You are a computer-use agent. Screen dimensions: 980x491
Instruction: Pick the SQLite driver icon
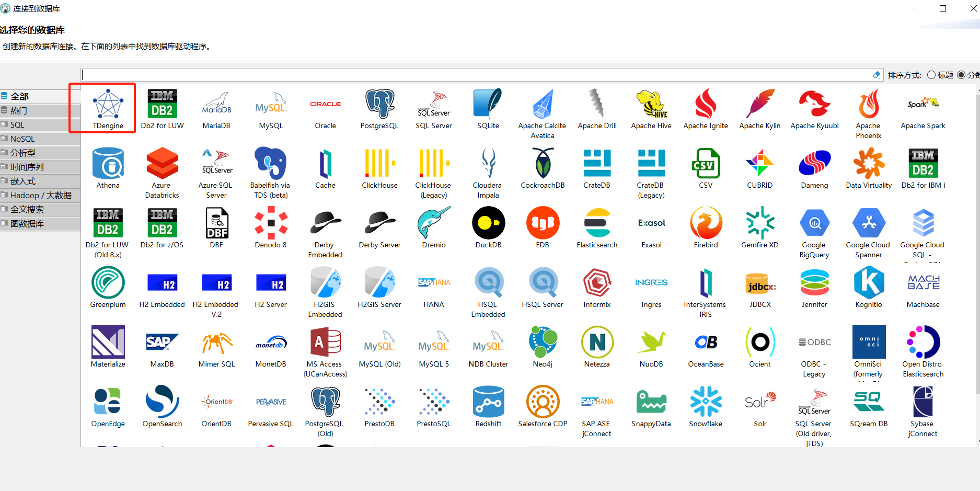coord(488,104)
